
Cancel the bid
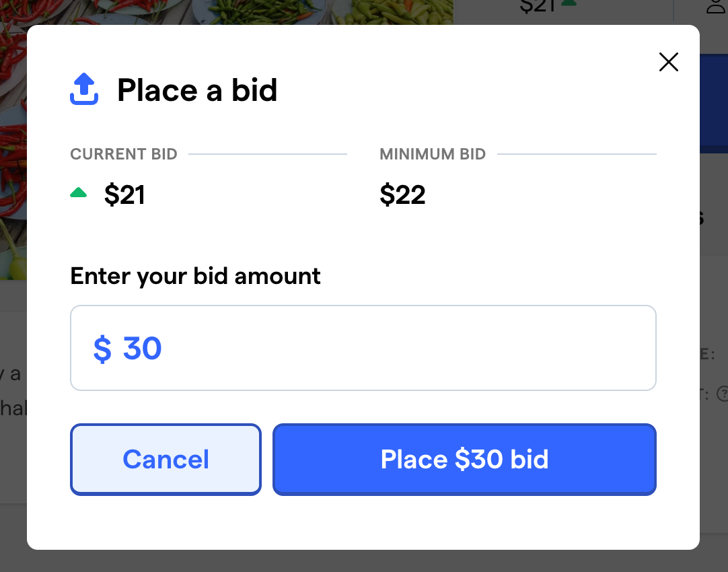pyautogui.click(x=166, y=459)
